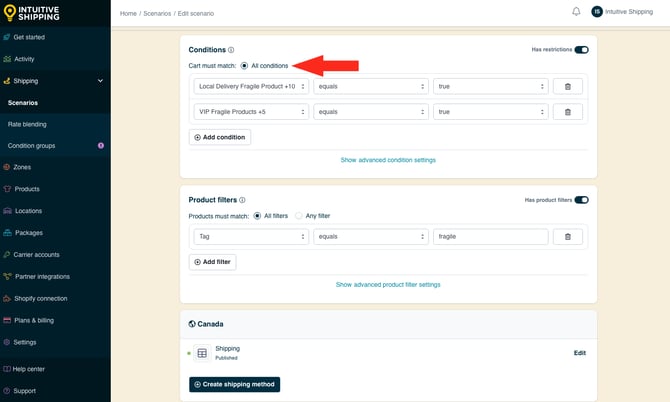Go to Partner integrations page

tap(42, 276)
